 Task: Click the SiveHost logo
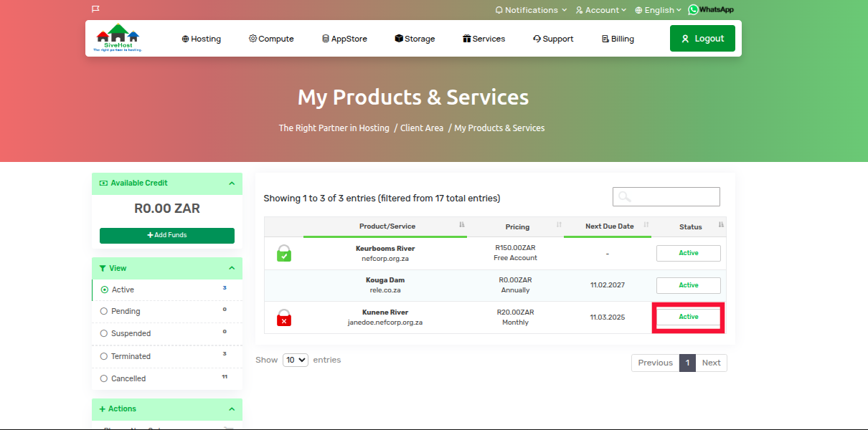pyautogui.click(x=118, y=38)
